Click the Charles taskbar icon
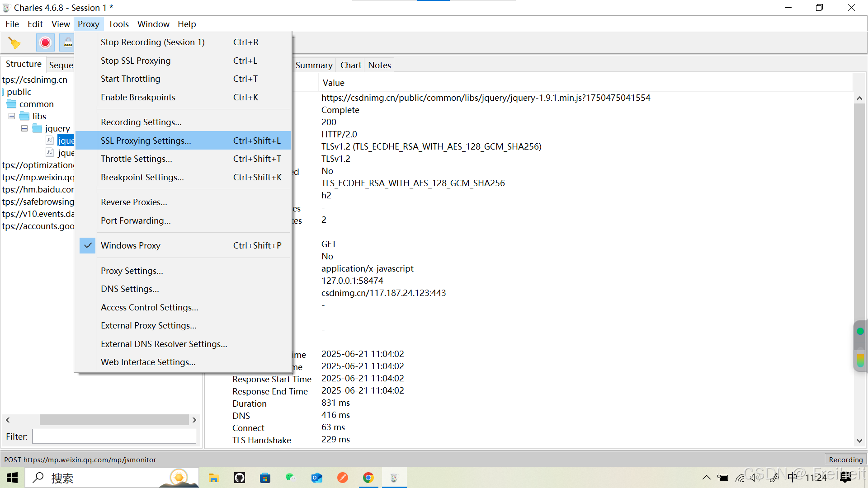 394,478
